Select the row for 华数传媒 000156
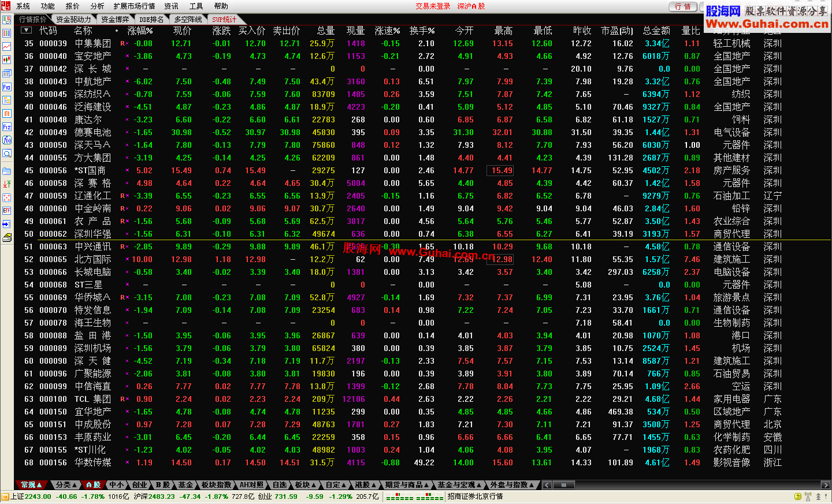Image resolution: width=832 pixels, height=504 pixels. pyautogui.click(x=422, y=462)
